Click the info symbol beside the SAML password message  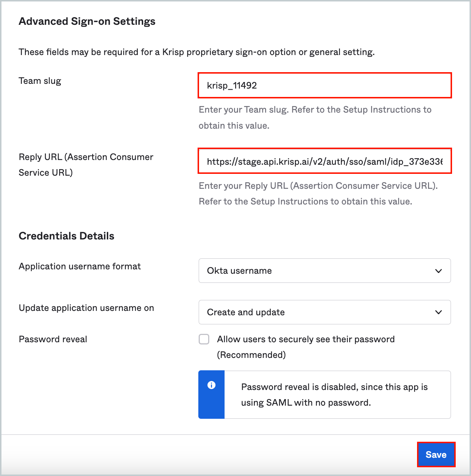211,385
